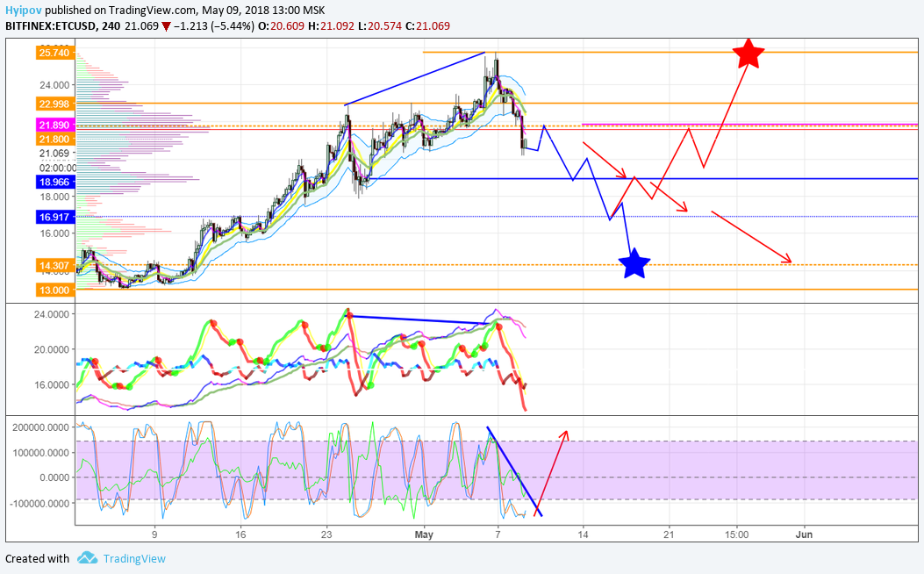
Task: Click the 14 date label on time axis
Action: (x=583, y=535)
